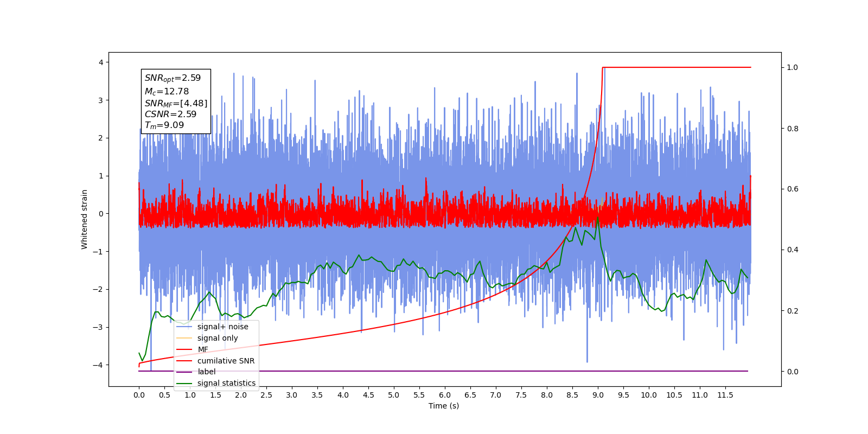Click left y-axis tick label −4
The width and height of the screenshot is (868, 434).
point(98,365)
